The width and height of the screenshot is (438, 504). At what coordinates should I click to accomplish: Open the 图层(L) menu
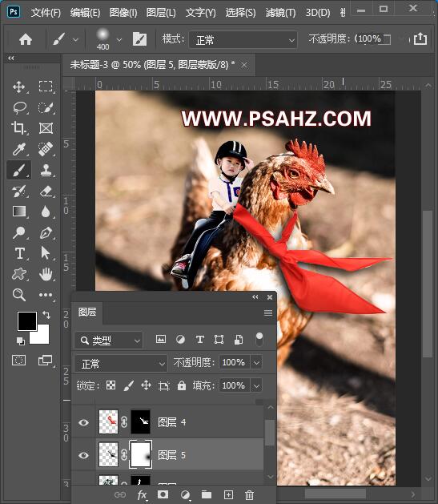coord(161,13)
